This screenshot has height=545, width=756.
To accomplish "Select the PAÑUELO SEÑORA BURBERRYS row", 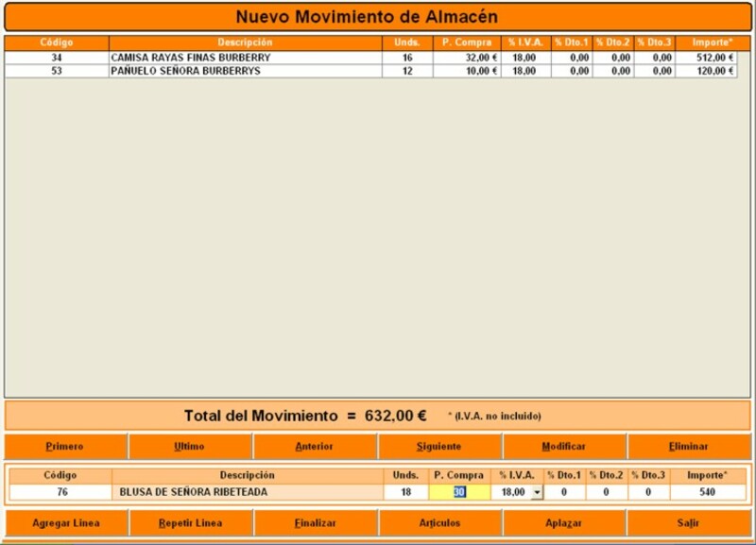I will coord(245,71).
